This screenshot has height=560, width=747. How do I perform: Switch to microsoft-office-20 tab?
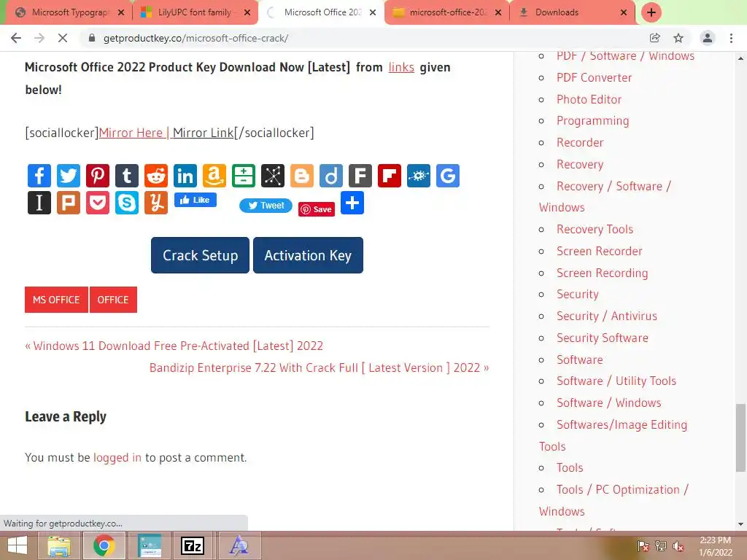(448, 12)
